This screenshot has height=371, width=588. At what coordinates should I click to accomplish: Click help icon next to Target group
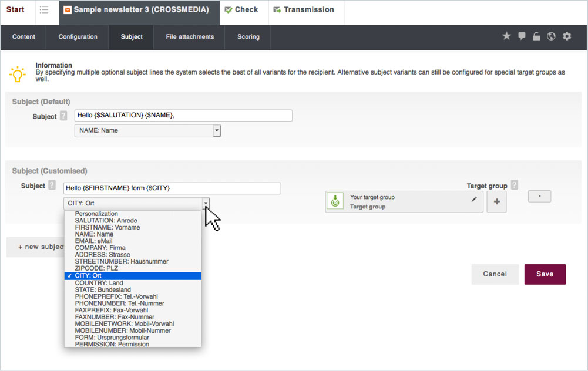click(x=515, y=185)
